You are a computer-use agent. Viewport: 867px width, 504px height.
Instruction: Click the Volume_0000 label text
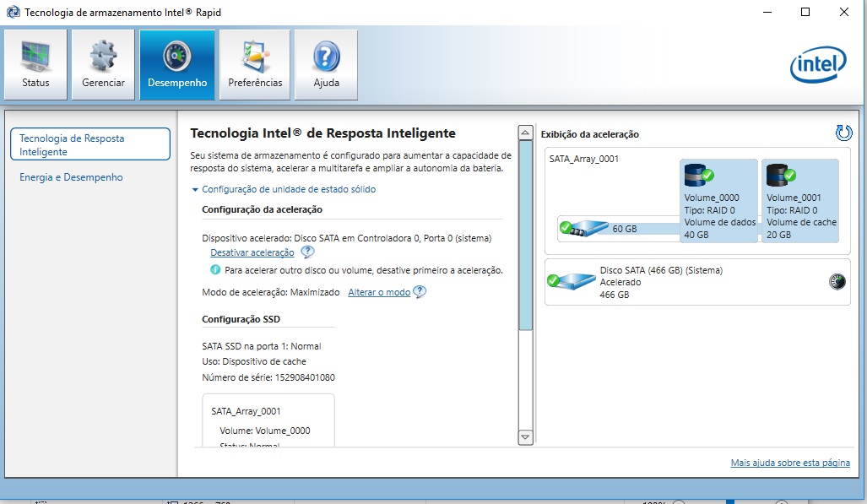pos(712,198)
